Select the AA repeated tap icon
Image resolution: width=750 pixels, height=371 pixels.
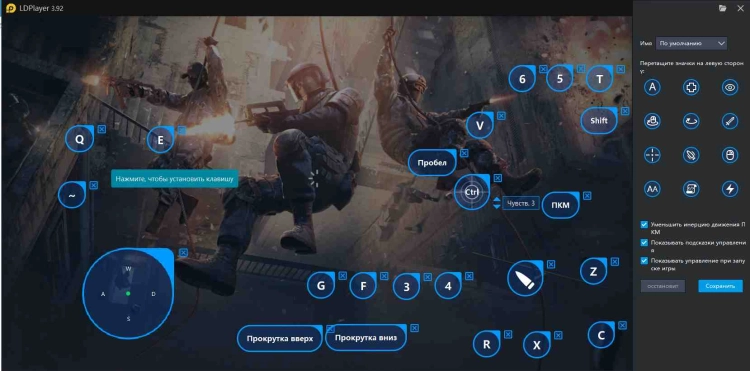651,189
